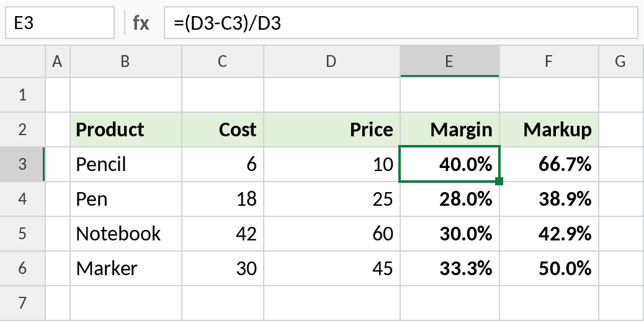The height and width of the screenshot is (321, 644).
Task: Click the fill handle of cell E3
Action: click(x=499, y=181)
